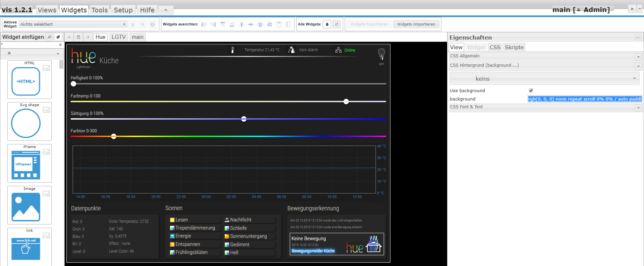The height and width of the screenshot is (266, 644).
Task: Click the clipboard icon between view arrows
Action: click(x=78, y=37)
